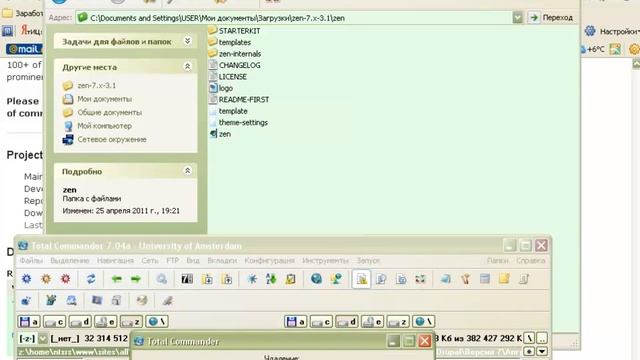Open drive d in right Total Commander panel
Image resolution: width=640 pixels, height=360 pixels.
[x=347, y=322]
